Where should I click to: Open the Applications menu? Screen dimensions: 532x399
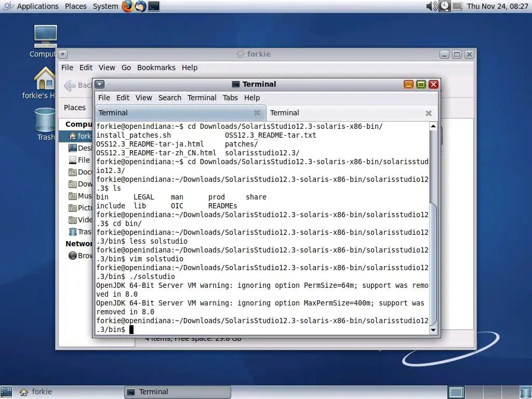(37, 6)
